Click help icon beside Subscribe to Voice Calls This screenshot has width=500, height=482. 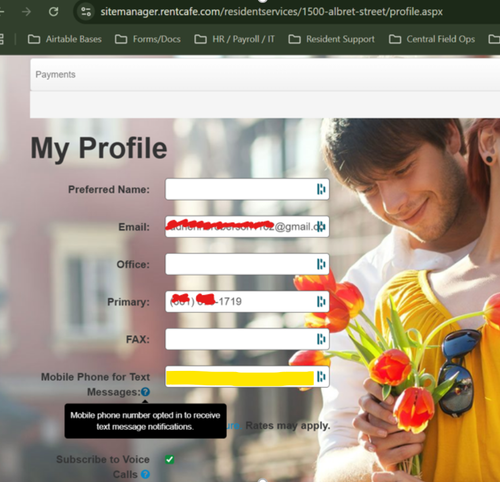[x=145, y=474]
